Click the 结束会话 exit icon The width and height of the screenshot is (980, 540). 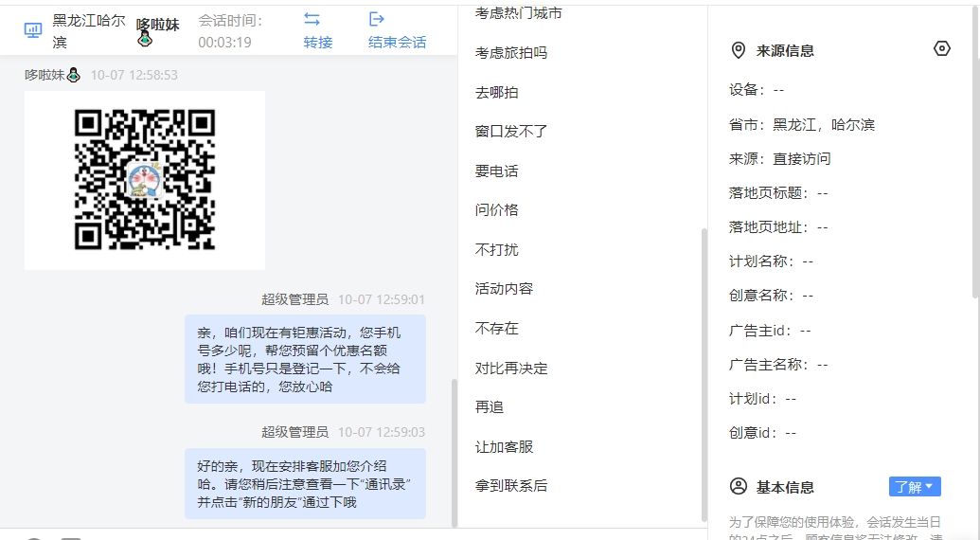(x=377, y=19)
